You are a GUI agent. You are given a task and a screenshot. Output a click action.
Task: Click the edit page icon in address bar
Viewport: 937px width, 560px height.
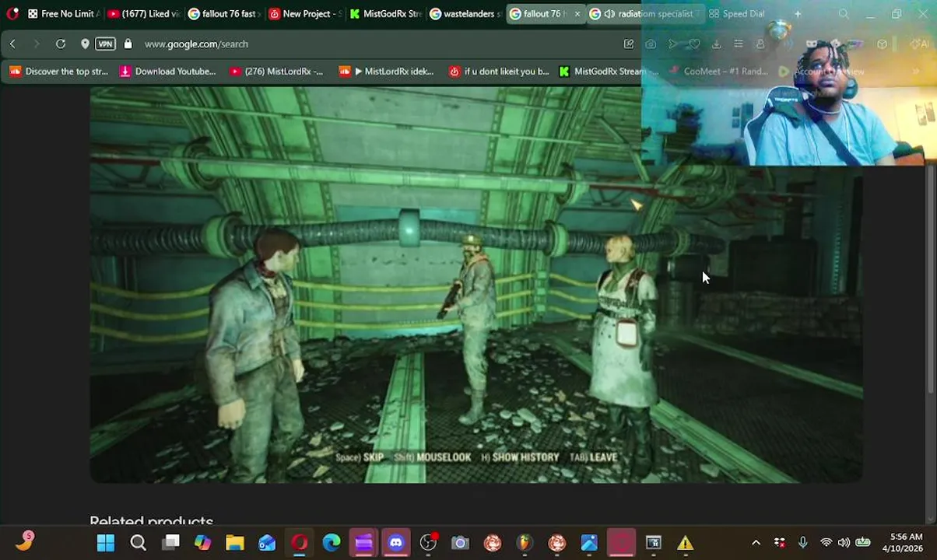[x=629, y=44]
